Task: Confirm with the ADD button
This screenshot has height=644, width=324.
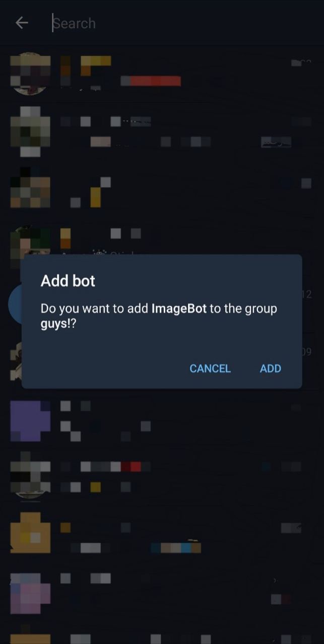Action: (x=270, y=368)
